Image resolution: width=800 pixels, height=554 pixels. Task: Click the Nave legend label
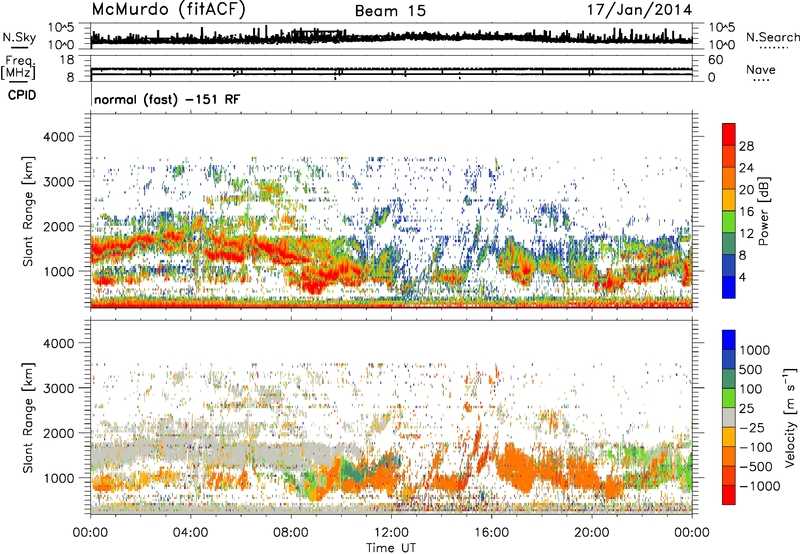coord(761,70)
